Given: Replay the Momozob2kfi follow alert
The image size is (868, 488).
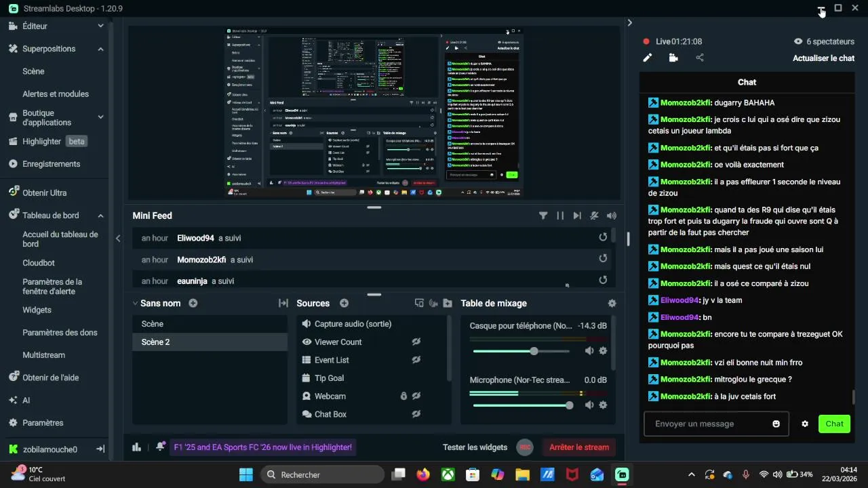Looking at the screenshot, I should click(x=603, y=258).
